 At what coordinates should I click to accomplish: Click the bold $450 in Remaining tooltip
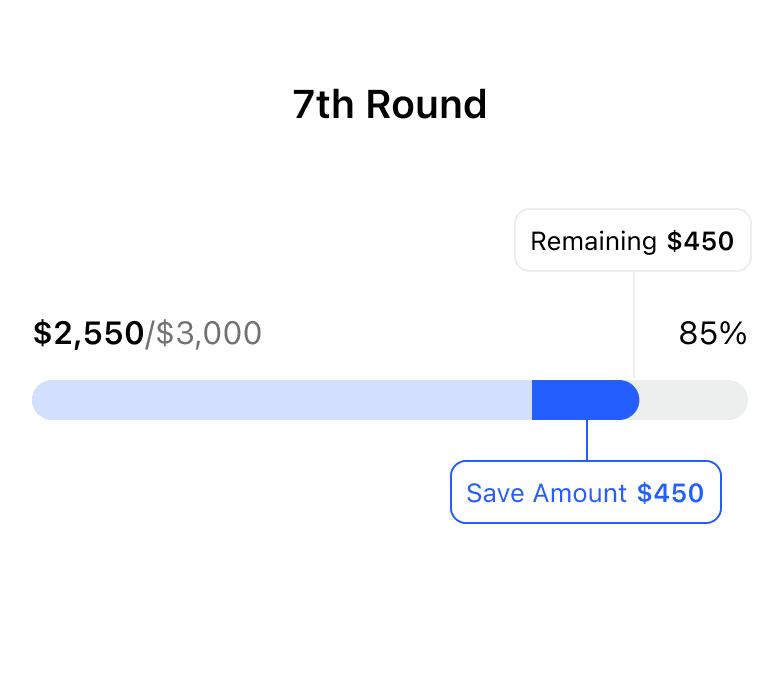(700, 241)
